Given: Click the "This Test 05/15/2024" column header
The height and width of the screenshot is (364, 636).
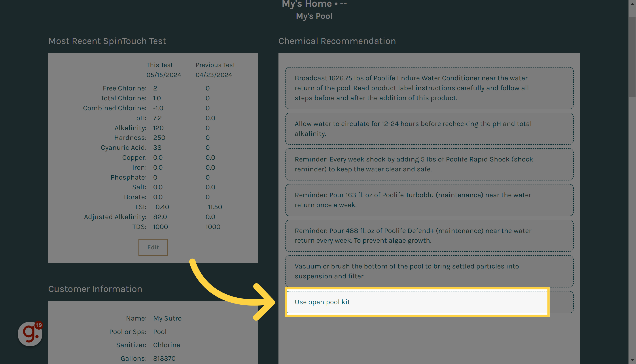Looking at the screenshot, I should (x=160, y=69).
